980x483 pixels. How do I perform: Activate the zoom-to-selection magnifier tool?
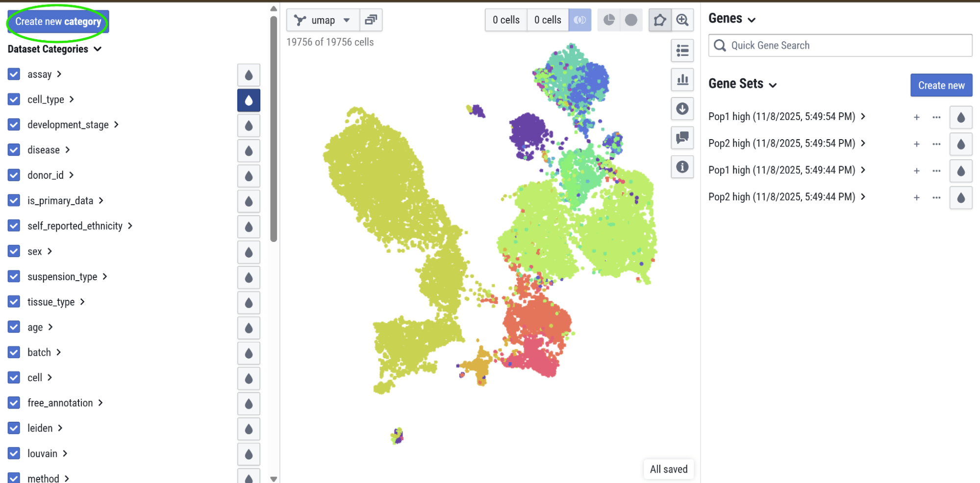tap(682, 20)
